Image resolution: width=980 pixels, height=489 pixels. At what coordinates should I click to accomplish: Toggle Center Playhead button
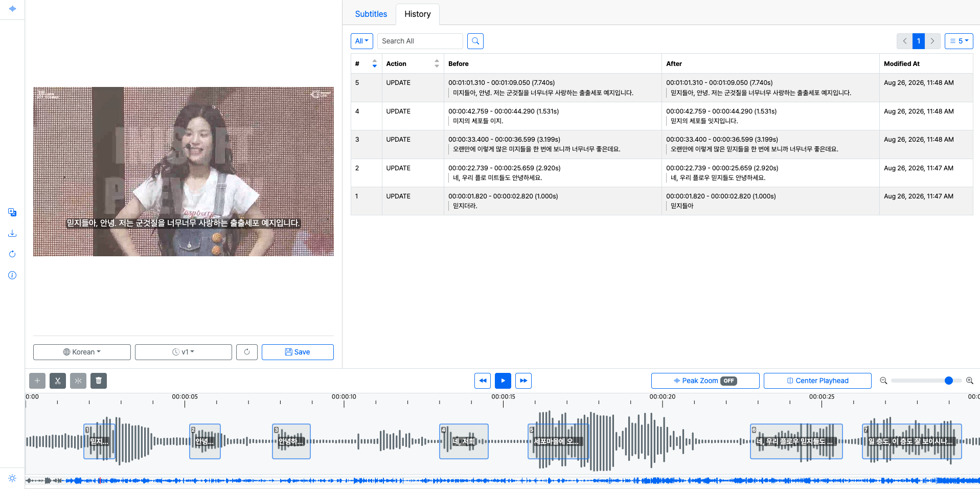tap(817, 381)
